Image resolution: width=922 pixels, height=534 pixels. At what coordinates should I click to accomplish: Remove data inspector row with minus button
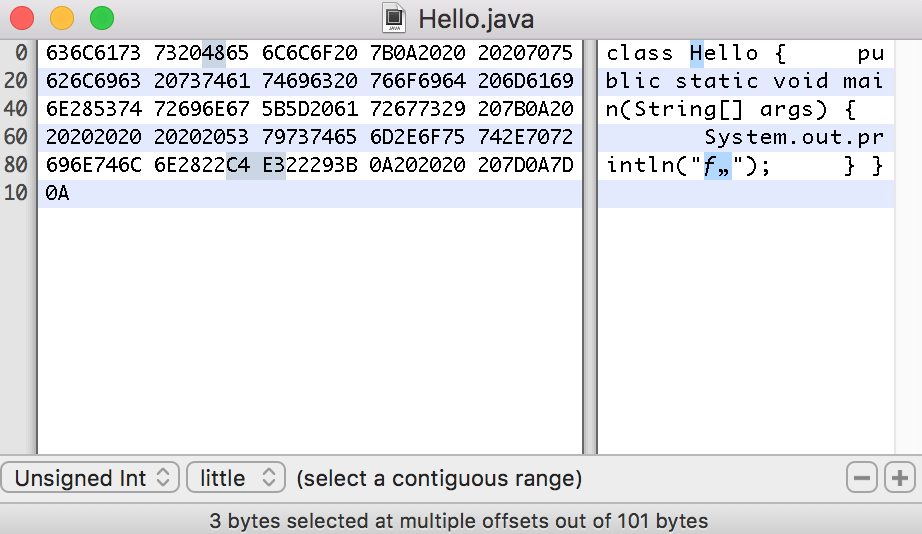click(861, 478)
